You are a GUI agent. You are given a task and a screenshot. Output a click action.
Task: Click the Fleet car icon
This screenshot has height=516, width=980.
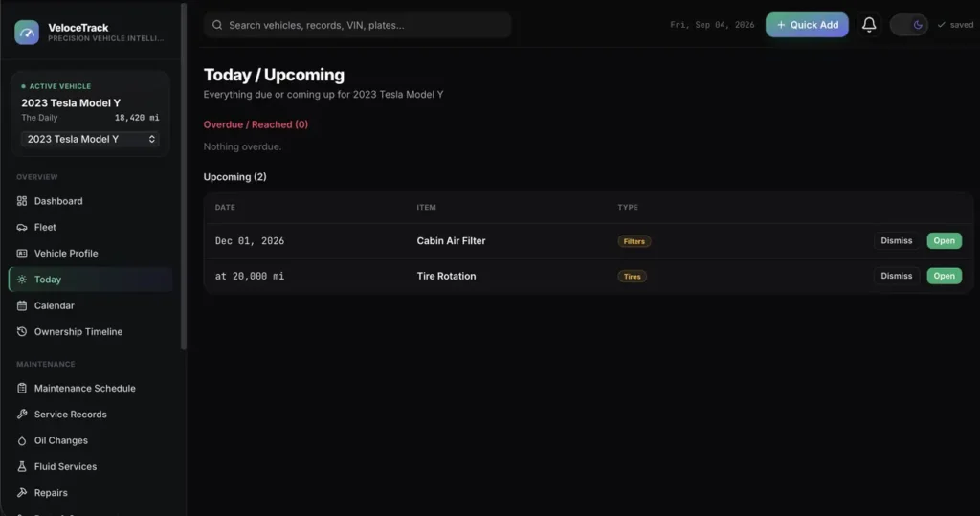tap(22, 227)
